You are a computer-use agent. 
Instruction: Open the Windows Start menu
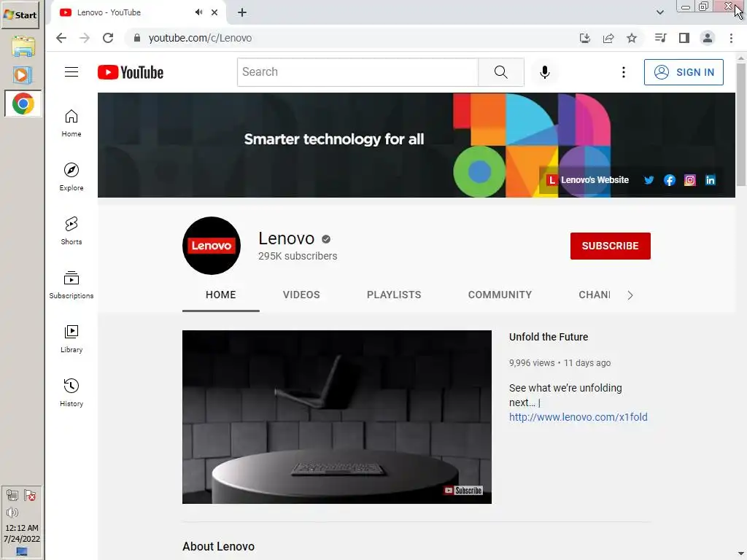pos(20,15)
